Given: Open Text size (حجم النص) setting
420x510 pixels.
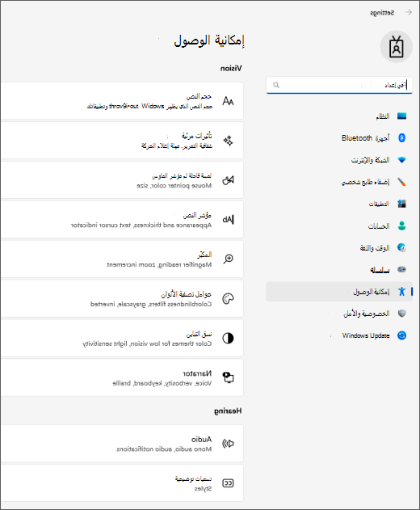Looking at the screenshot, I should click(122, 101).
